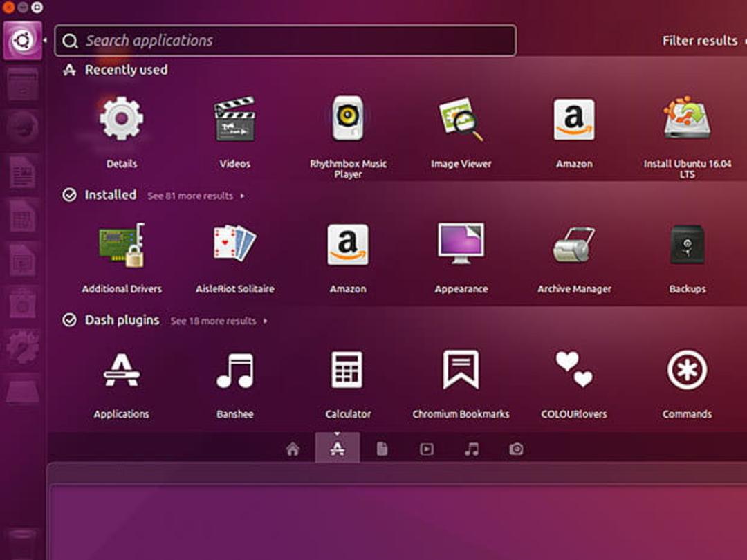Select the Applications dash plugin
Screen dimensions: 747x560
pos(122,370)
